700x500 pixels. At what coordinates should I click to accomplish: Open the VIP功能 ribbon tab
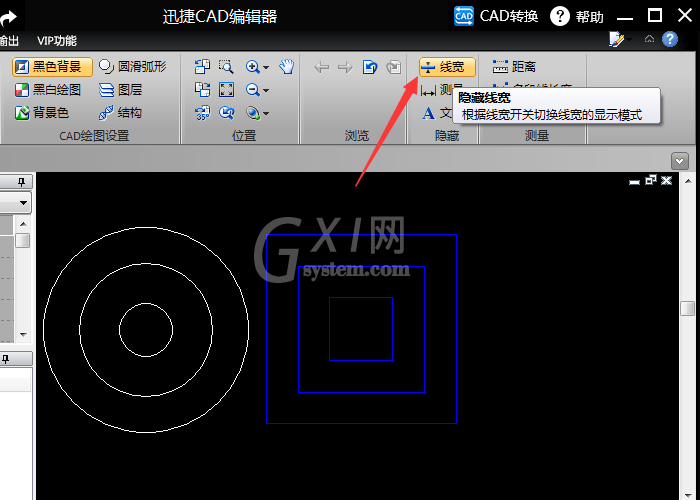[57, 41]
